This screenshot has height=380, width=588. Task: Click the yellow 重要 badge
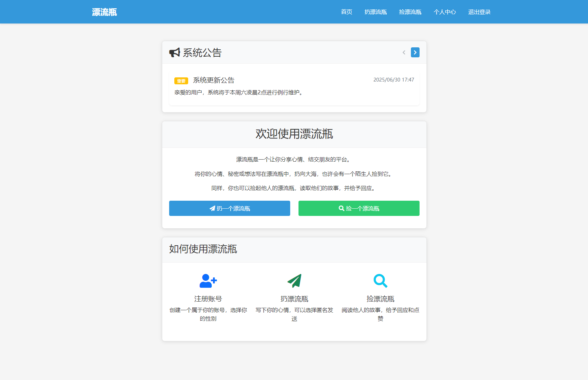pos(181,80)
